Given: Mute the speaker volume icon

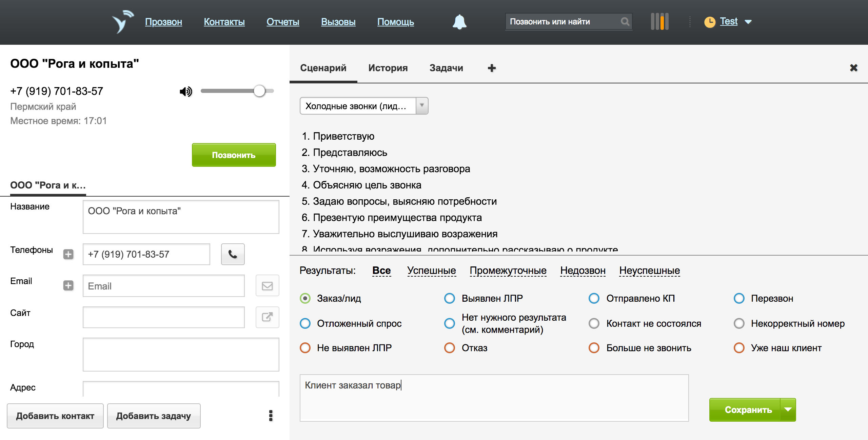Looking at the screenshot, I should pyautogui.click(x=186, y=91).
